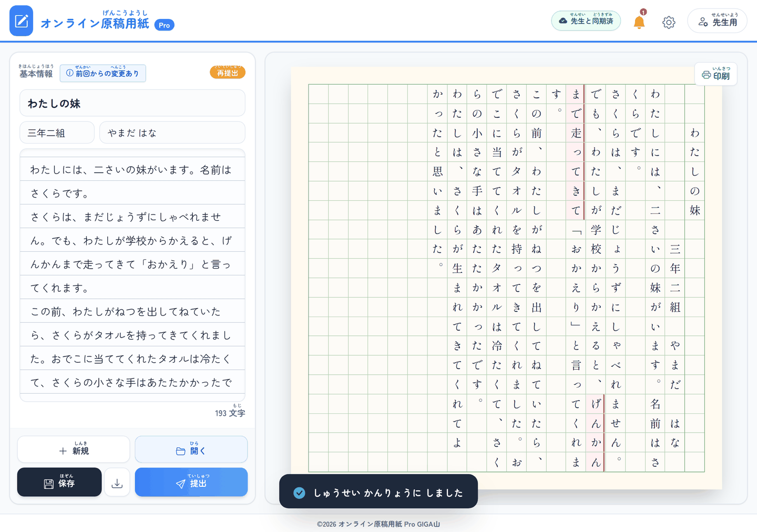Click the Pro badge next to the app title
This screenshot has width=757, height=532.
[164, 25]
